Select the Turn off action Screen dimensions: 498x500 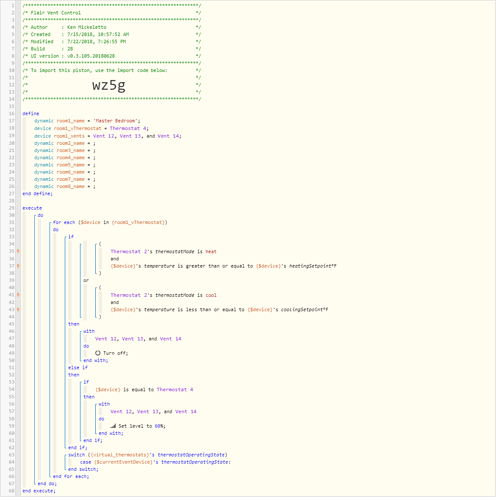pos(112,354)
